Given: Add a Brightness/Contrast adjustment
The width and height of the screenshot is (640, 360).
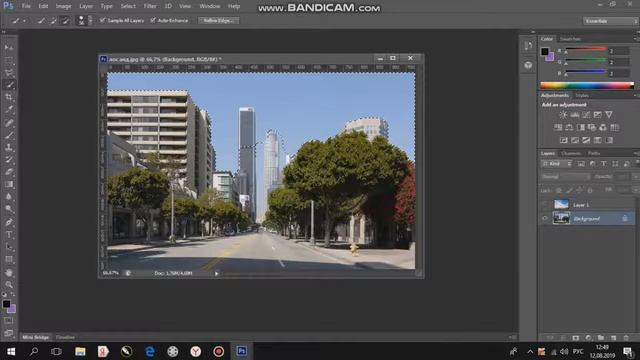Looking at the screenshot, I should (x=563, y=115).
